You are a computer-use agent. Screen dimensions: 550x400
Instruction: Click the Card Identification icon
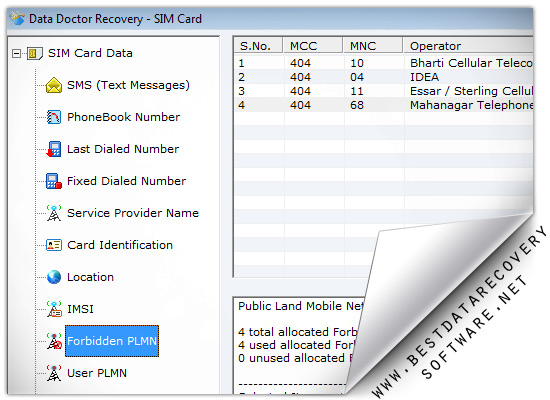(x=54, y=245)
